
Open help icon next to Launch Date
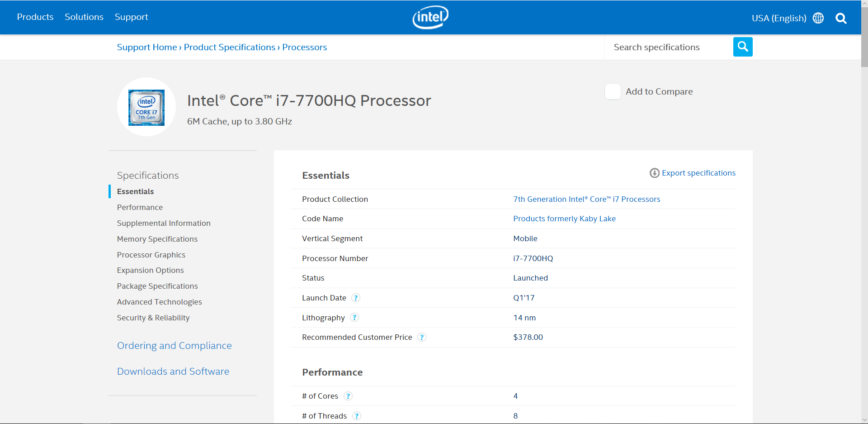click(356, 298)
